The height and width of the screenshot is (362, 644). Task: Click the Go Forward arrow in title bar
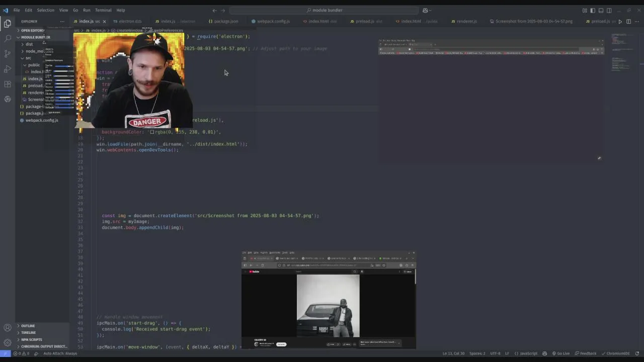(x=224, y=10)
